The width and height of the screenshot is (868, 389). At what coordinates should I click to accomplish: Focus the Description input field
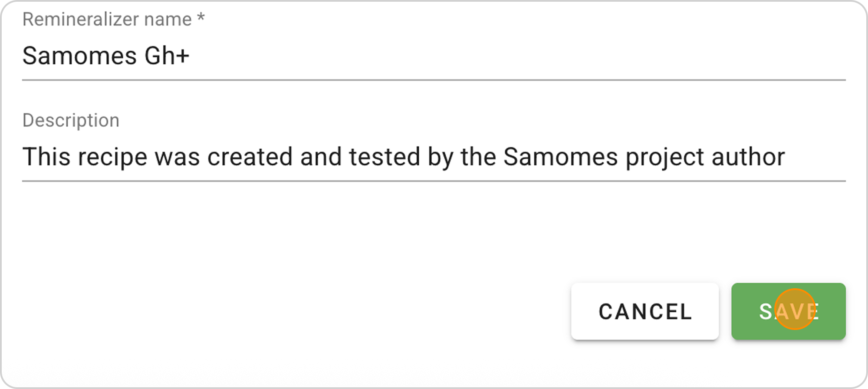click(x=434, y=157)
